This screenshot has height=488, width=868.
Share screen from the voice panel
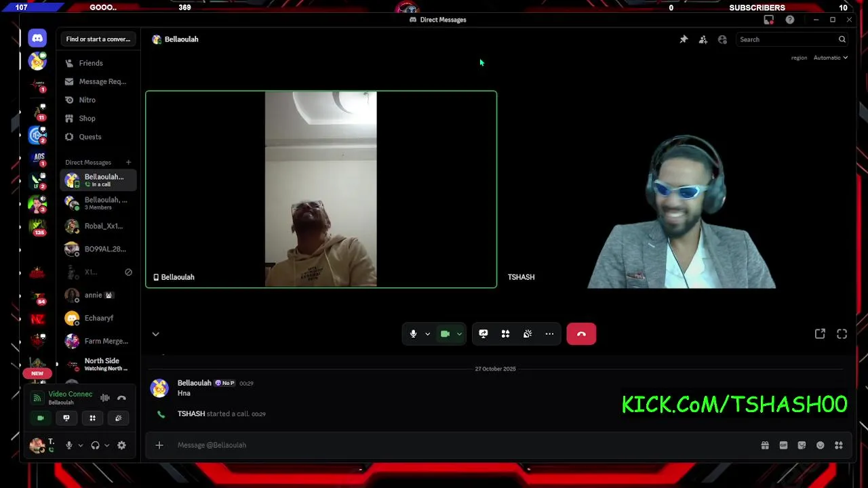[x=66, y=418]
